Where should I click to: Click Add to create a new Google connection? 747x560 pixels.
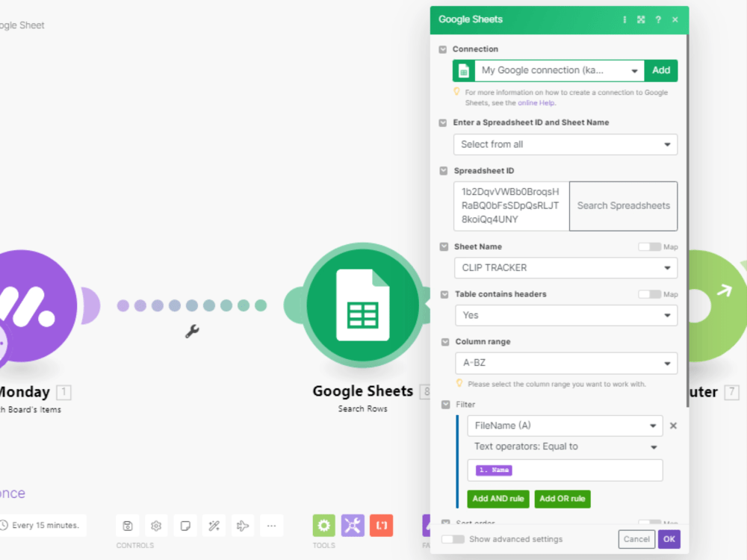tap(661, 69)
